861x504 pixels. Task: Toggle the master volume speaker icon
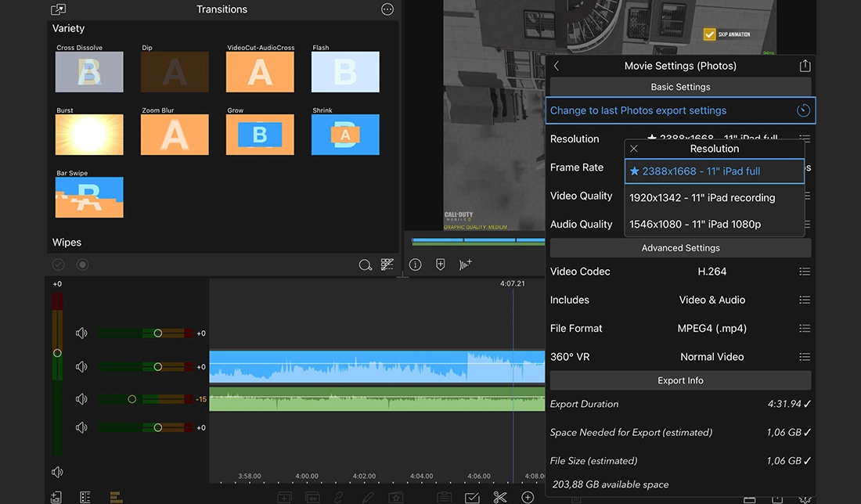57,472
